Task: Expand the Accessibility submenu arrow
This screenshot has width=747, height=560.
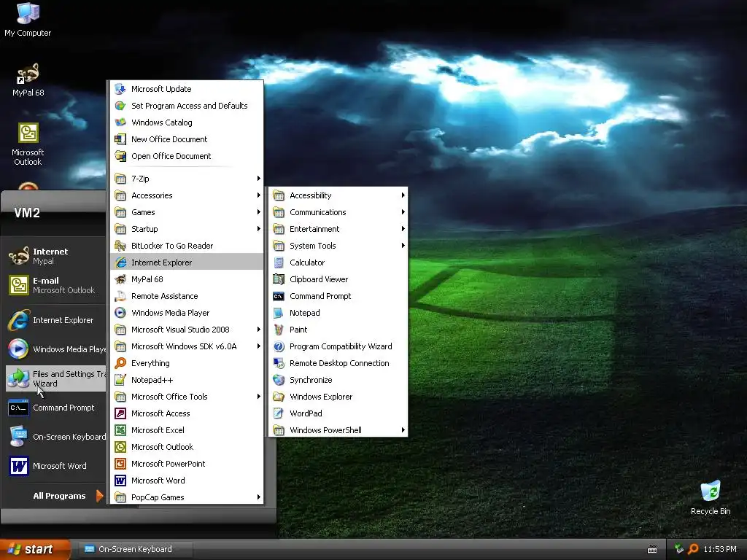Action: point(403,195)
